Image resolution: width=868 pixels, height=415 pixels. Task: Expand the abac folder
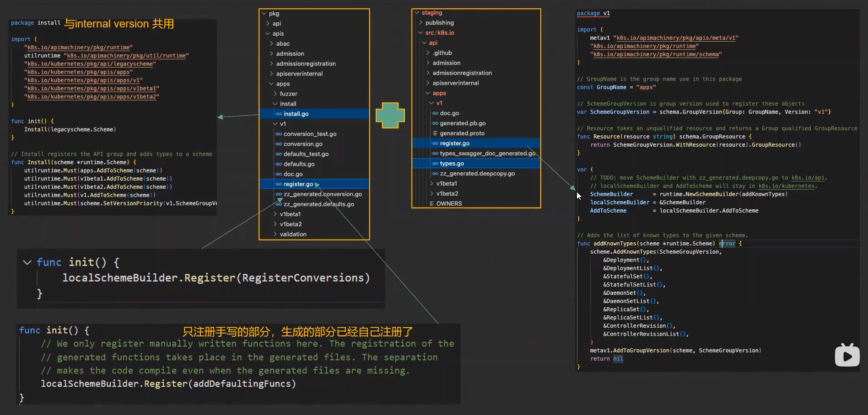click(x=271, y=44)
